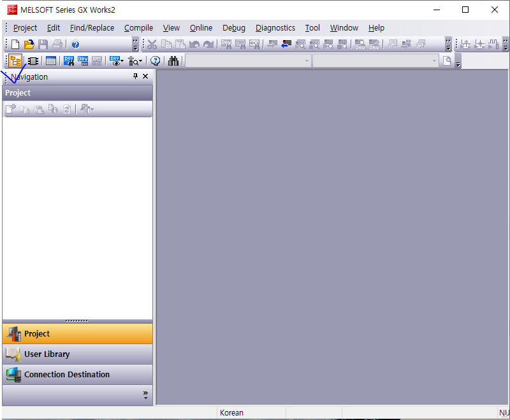The image size is (510, 420).
Task: Open the Dev watch eye dropdown
Action: tap(117, 61)
